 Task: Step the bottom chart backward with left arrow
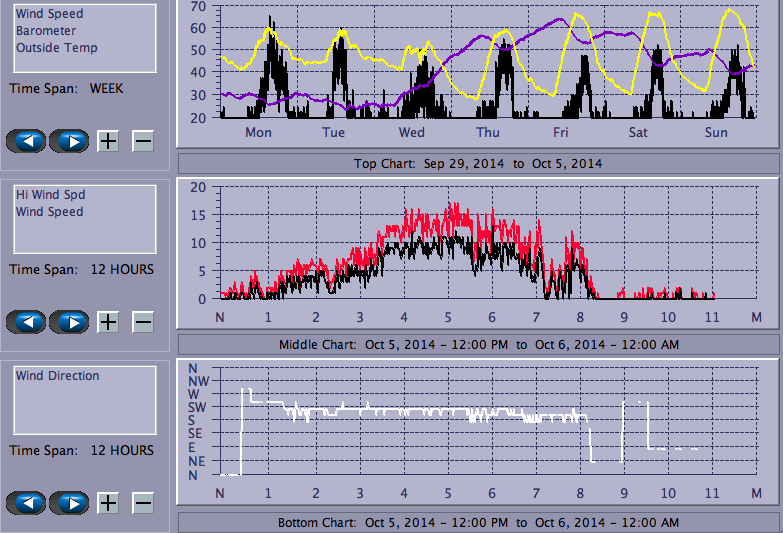pyautogui.click(x=31, y=502)
